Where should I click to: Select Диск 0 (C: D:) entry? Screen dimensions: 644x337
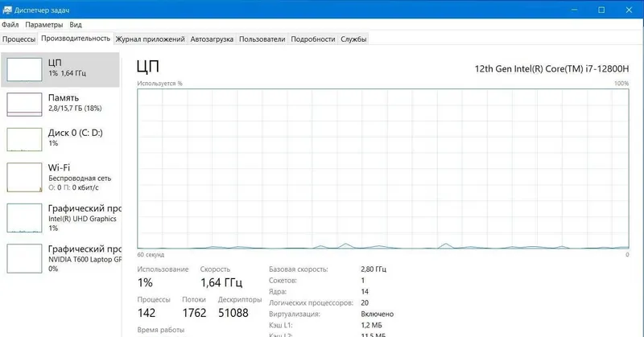(60, 139)
